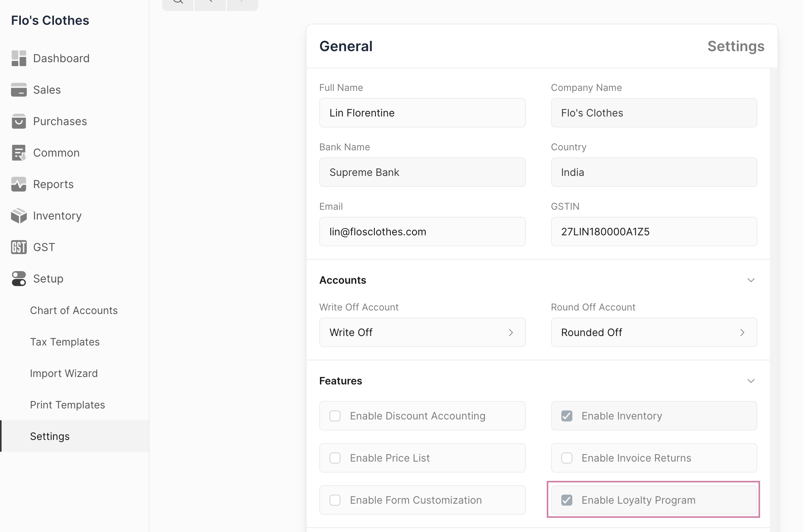Screen dimensions: 803x532
Task: Click the Sales card icon
Action: click(x=19, y=90)
